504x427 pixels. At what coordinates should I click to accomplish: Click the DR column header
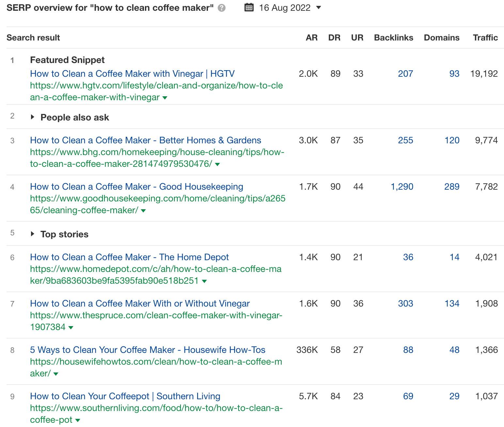(334, 38)
